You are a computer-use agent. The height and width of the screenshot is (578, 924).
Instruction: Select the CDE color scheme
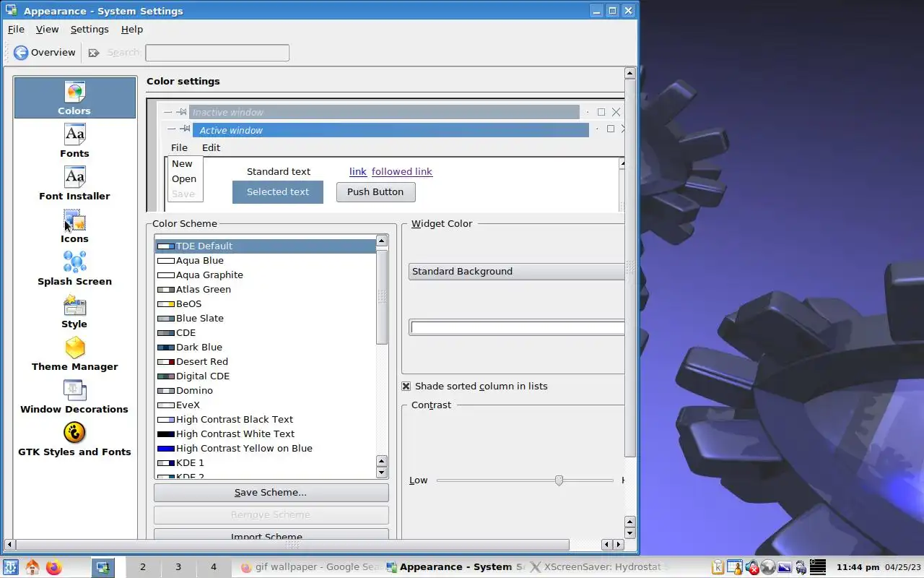tap(265, 333)
